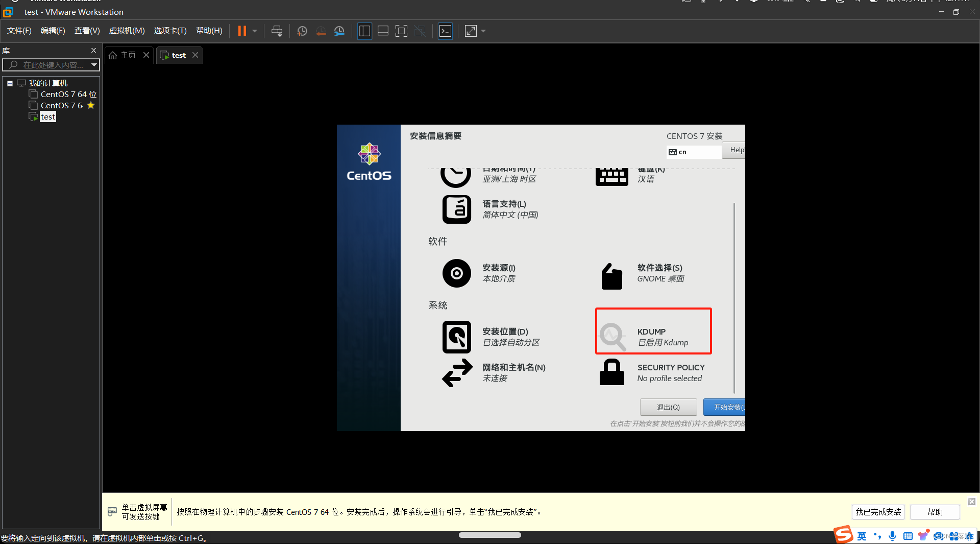Click the favorite star beside CentOS 7 6
Image resolution: width=980 pixels, height=544 pixels.
91,105
